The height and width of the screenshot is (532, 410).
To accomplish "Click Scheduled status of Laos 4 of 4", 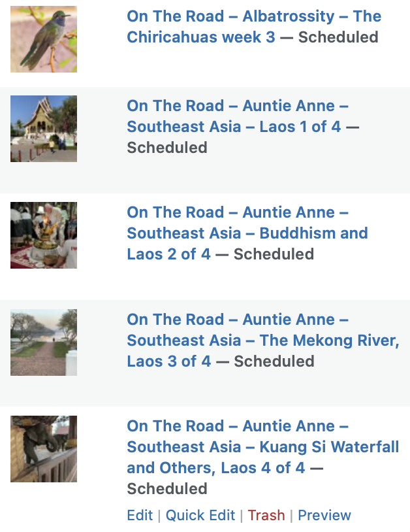I will click(x=167, y=489).
